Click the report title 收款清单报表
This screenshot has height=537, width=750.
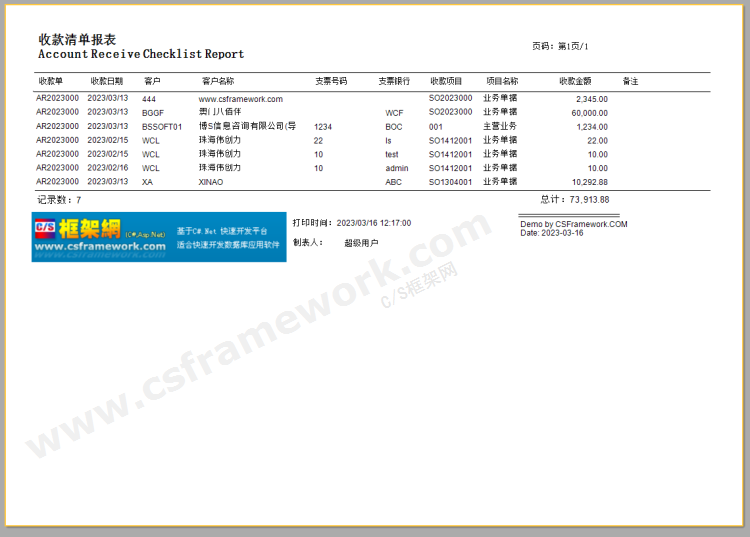pos(77,39)
